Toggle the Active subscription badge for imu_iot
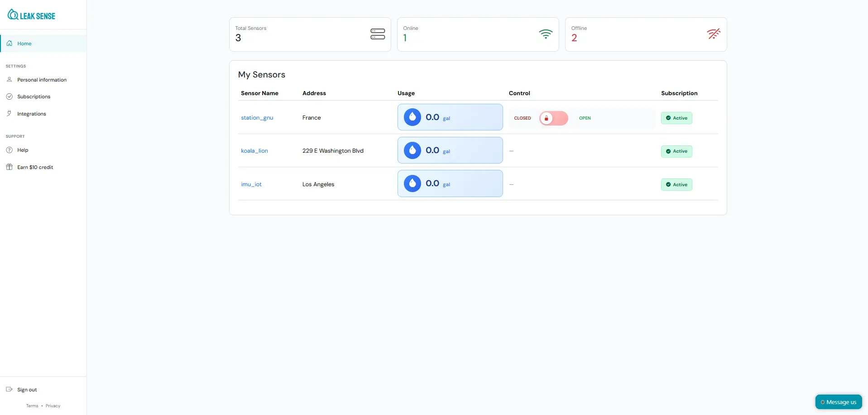The image size is (868, 415). (x=676, y=184)
